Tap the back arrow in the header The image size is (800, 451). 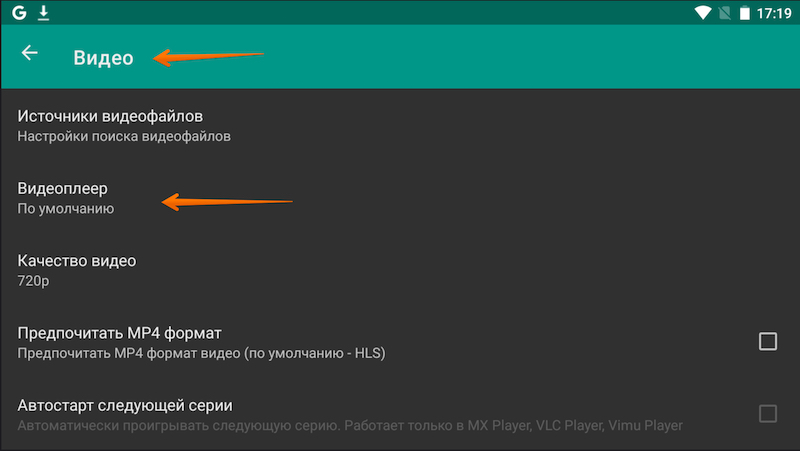point(30,54)
